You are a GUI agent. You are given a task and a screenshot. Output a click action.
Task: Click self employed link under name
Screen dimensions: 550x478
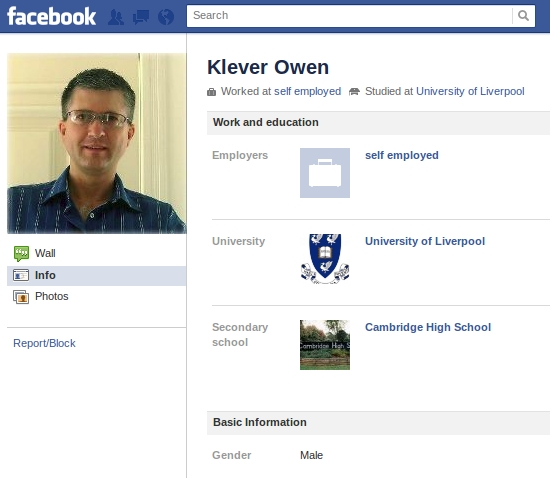pos(308,91)
